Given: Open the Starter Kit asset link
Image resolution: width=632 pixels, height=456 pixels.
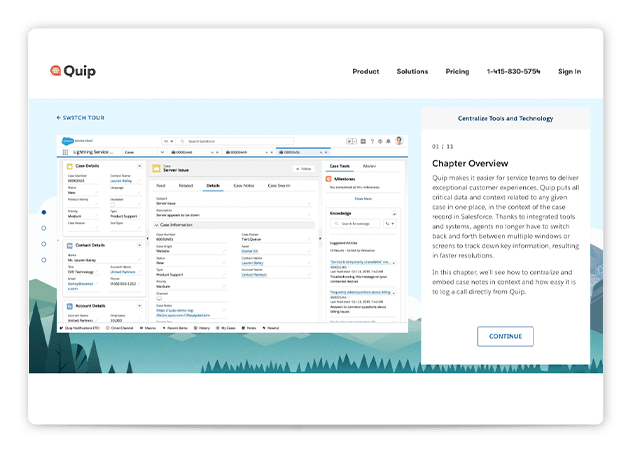Looking at the screenshot, I should click(249, 251).
